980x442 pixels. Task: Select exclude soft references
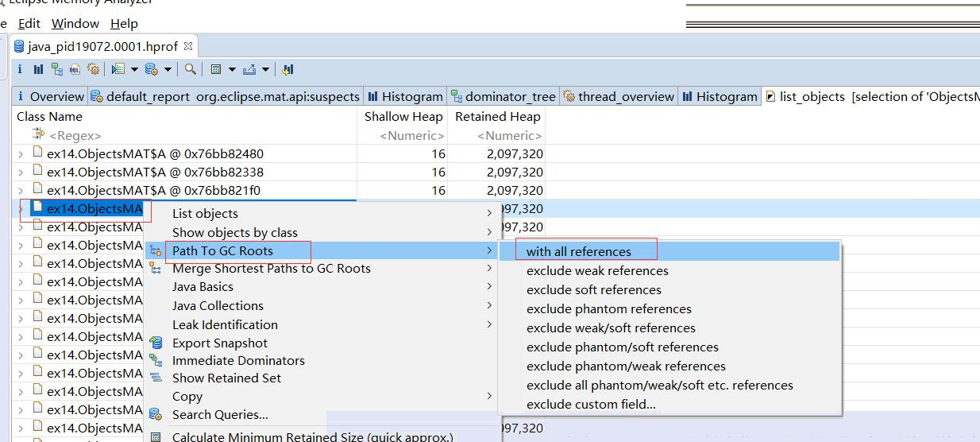(x=669, y=289)
